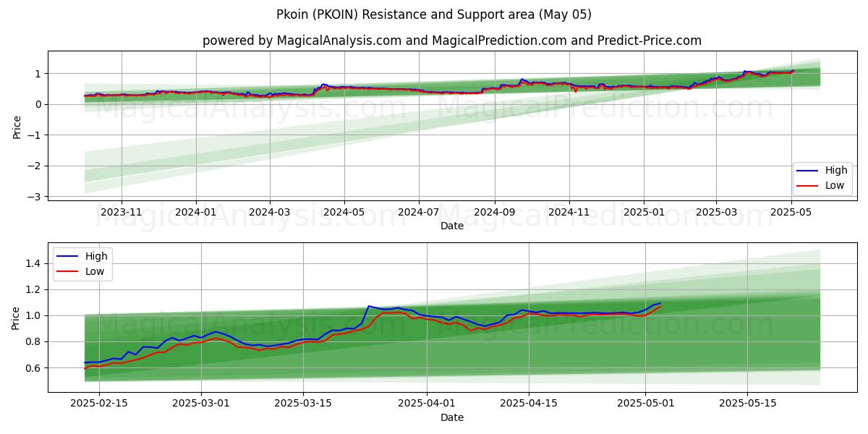Click the top chart x-axis label '2024-11'
This screenshot has height=434, width=868.
[569, 212]
